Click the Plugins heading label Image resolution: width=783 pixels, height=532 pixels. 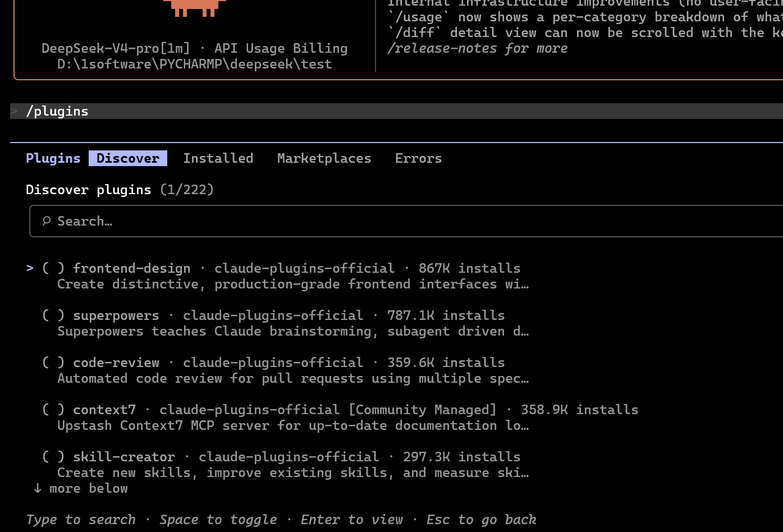click(x=53, y=158)
